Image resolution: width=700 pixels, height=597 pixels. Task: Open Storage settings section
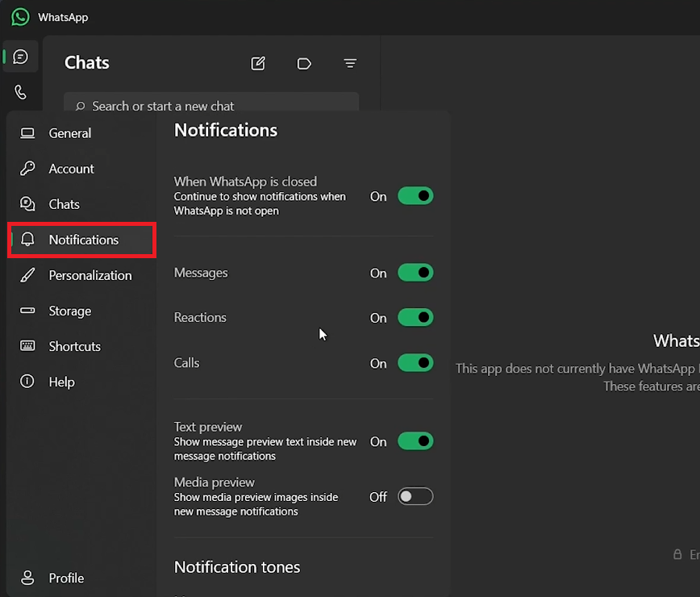(x=81, y=311)
